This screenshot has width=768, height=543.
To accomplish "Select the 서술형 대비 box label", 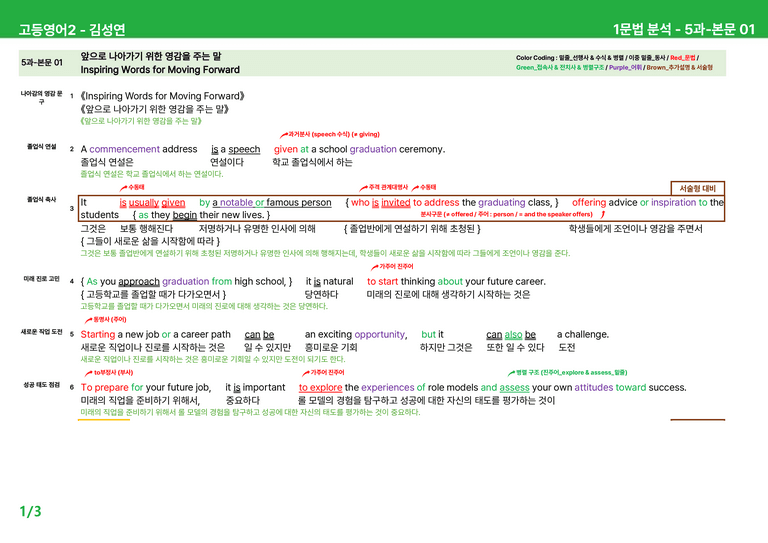I will tap(697, 188).
